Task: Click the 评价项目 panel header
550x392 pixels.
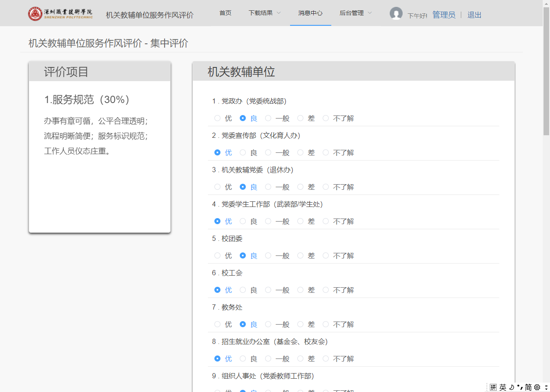Action: coord(100,72)
